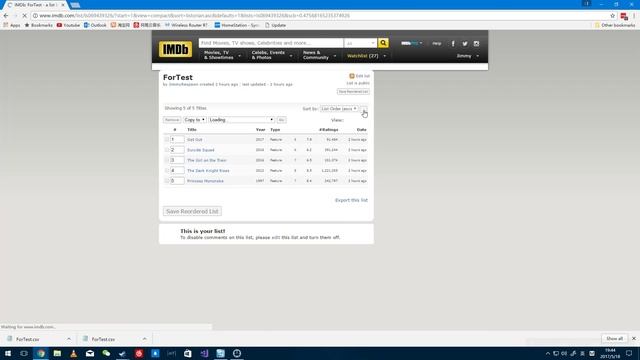This screenshot has height=360, width=640.
Task: Open WeChat from the taskbar
Action: click(106, 353)
